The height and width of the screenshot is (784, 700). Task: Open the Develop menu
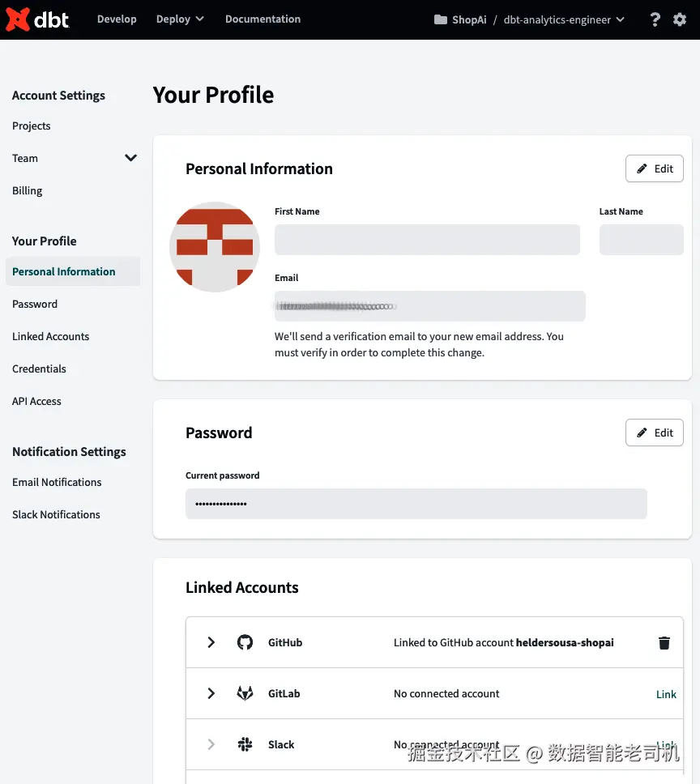point(117,19)
